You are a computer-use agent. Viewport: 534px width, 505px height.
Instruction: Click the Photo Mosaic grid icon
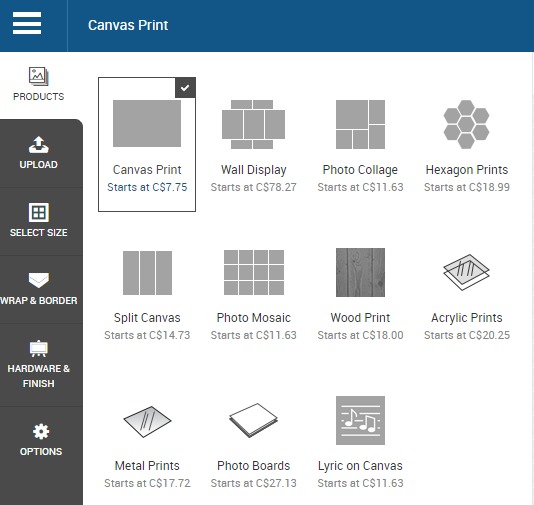click(x=254, y=272)
